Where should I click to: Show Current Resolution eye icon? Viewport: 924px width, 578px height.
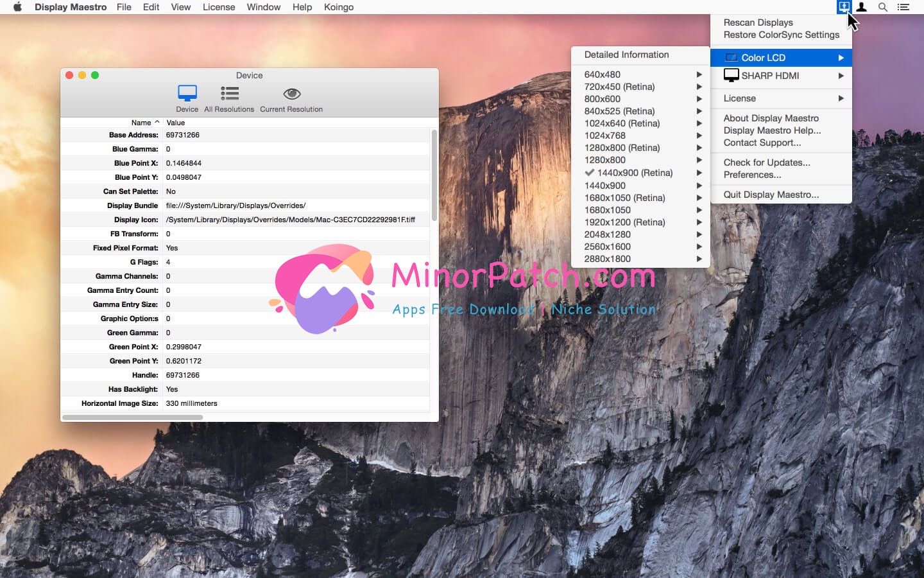(x=291, y=94)
